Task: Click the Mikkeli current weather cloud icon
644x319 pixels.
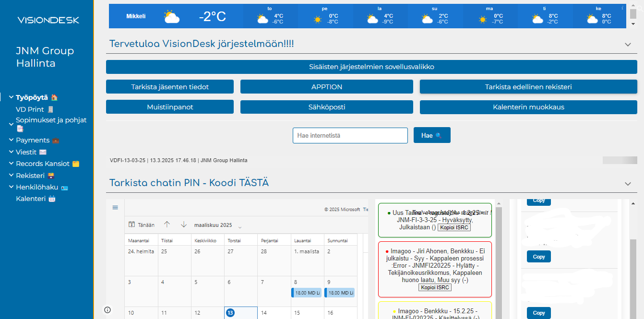Action: [x=171, y=17]
